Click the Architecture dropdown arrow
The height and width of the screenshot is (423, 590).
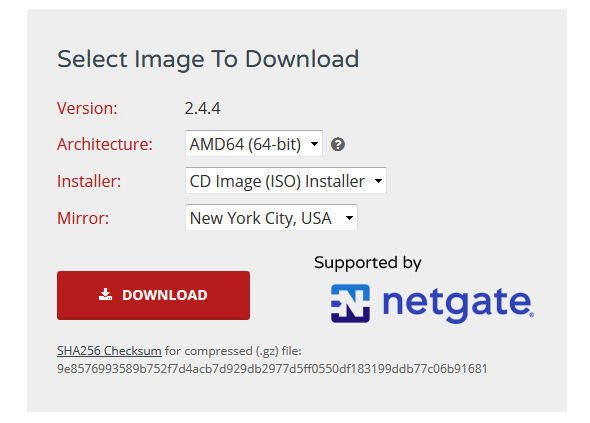click(314, 144)
